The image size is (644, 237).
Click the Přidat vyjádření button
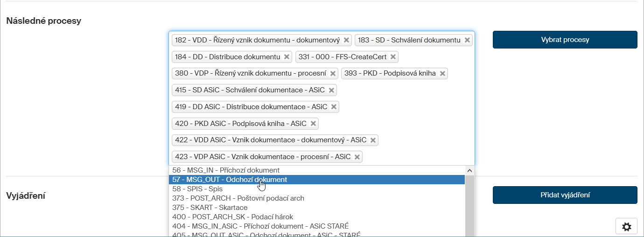click(565, 195)
